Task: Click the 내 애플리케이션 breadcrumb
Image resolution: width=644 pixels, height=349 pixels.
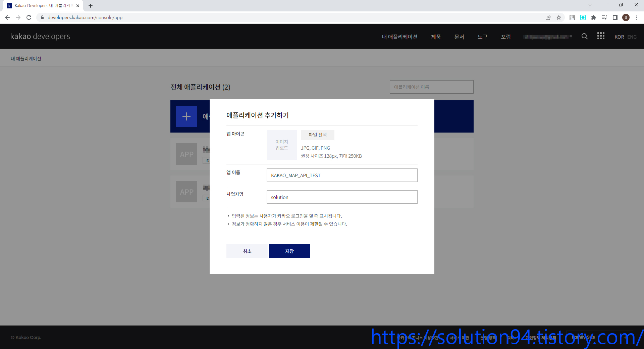Action: point(26,58)
